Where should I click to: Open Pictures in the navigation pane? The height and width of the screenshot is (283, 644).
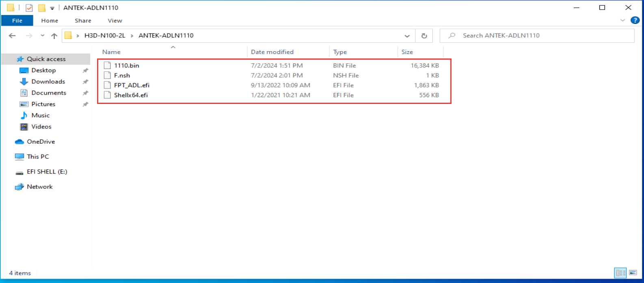pyautogui.click(x=43, y=104)
